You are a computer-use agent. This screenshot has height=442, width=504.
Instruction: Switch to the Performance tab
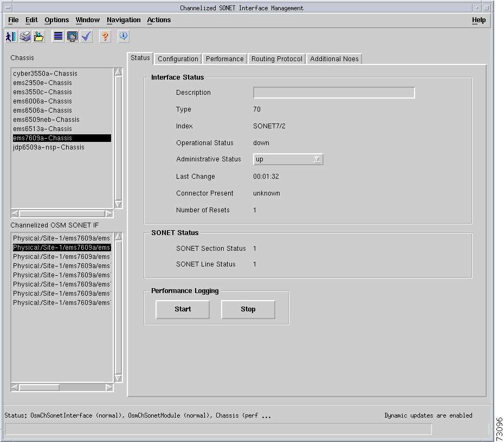225,59
